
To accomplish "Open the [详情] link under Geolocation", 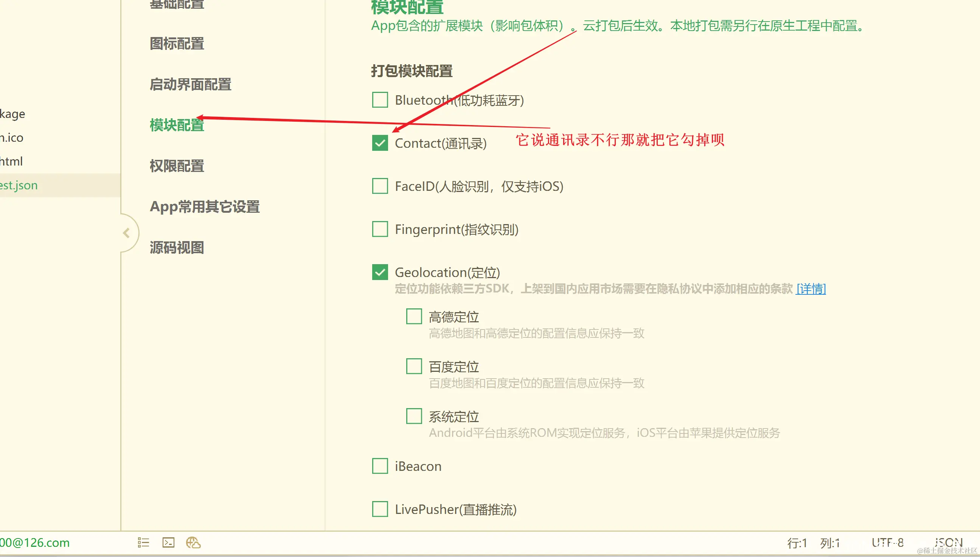I will [811, 288].
